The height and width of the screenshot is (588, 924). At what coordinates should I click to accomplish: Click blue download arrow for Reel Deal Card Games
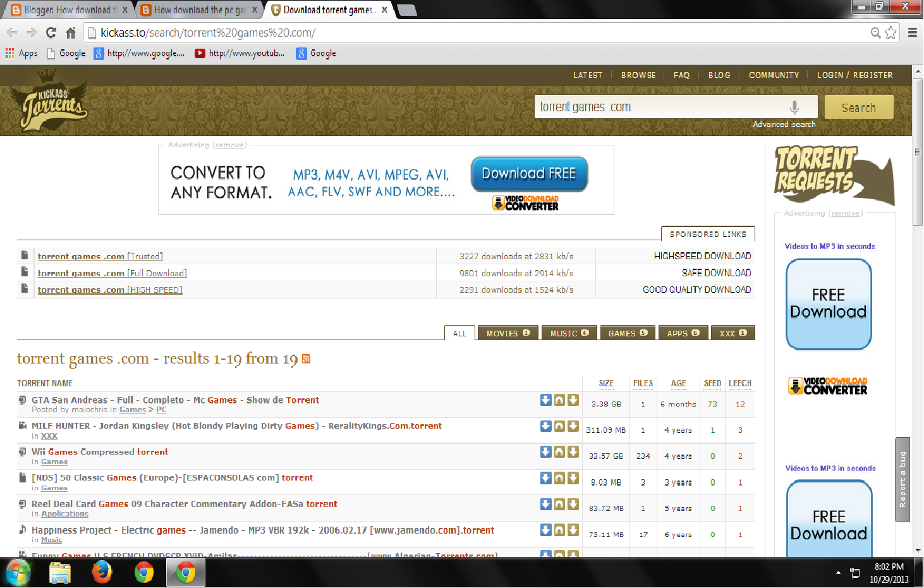coord(546,505)
